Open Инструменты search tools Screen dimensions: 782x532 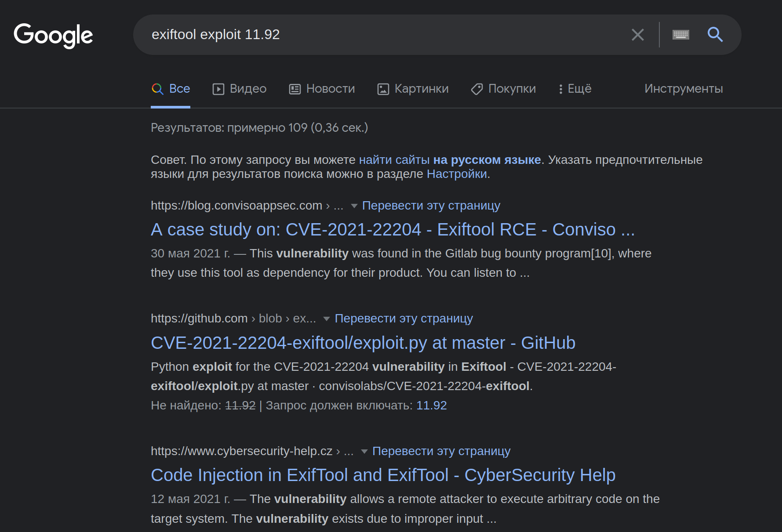click(x=683, y=89)
